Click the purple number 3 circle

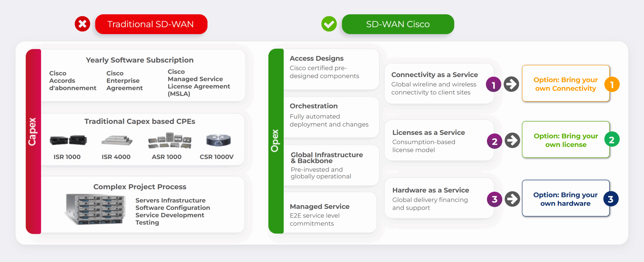click(494, 199)
